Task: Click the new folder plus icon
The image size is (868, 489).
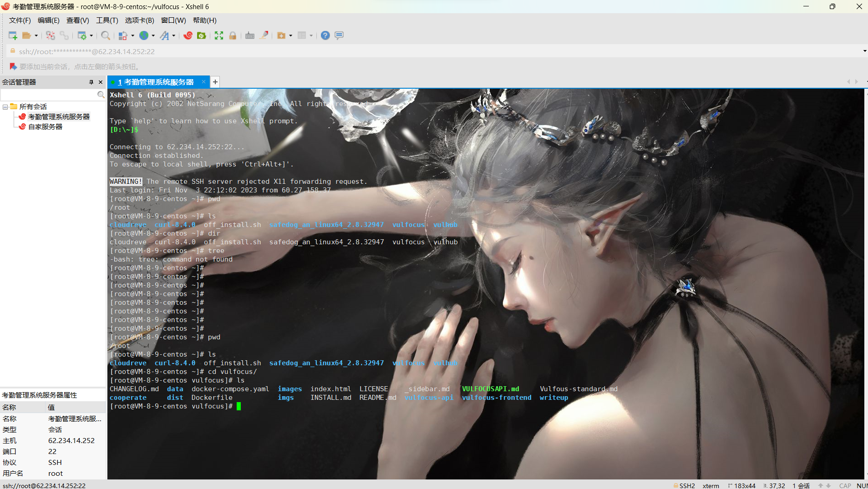Action: click(281, 35)
